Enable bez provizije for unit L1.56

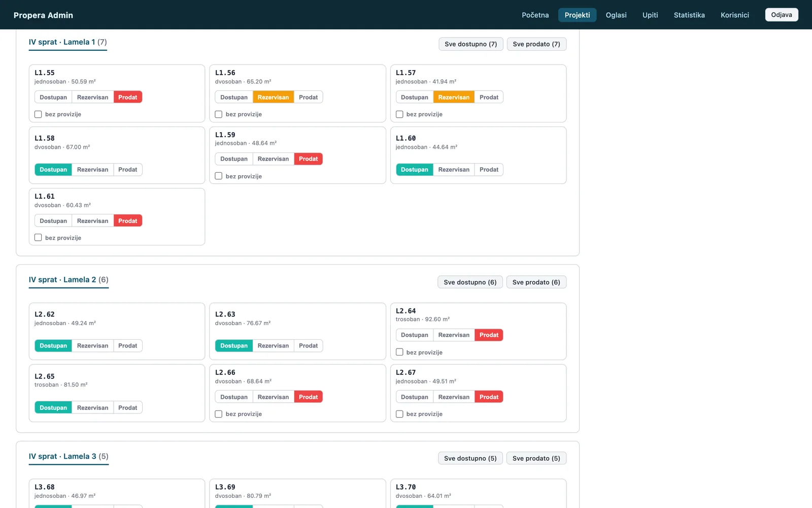click(x=219, y=114)
